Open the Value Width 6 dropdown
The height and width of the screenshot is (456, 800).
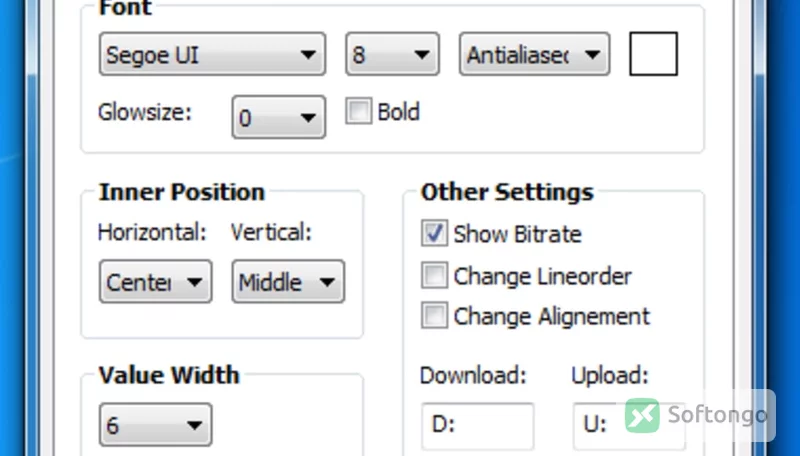click(x=156, y=424)
